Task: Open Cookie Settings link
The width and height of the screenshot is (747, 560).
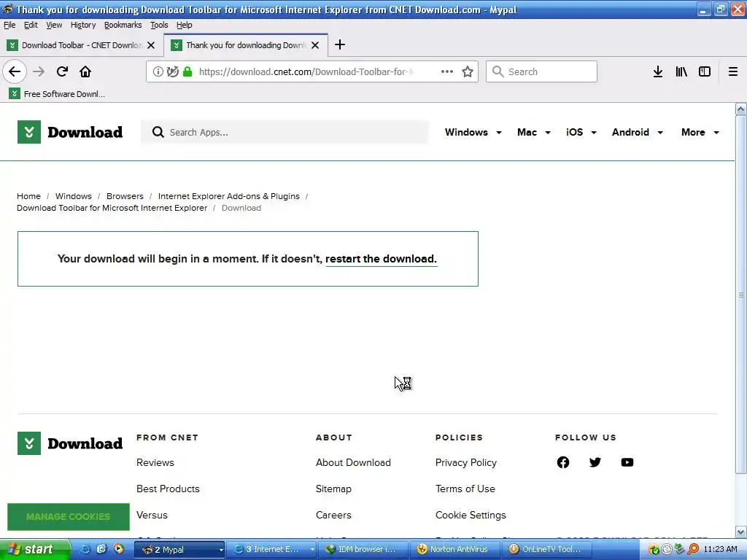Action: click(471, 515)
